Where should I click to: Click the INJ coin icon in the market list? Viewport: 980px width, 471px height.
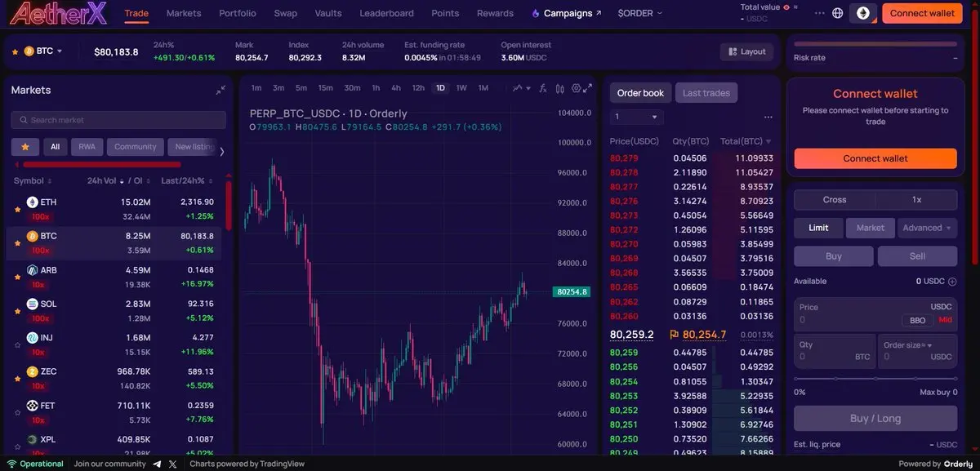[x=33, y=337]
